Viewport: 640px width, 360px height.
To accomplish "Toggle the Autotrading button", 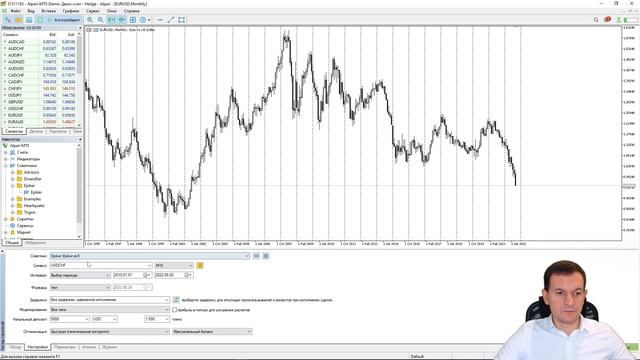I will click(x=64, y=20).
